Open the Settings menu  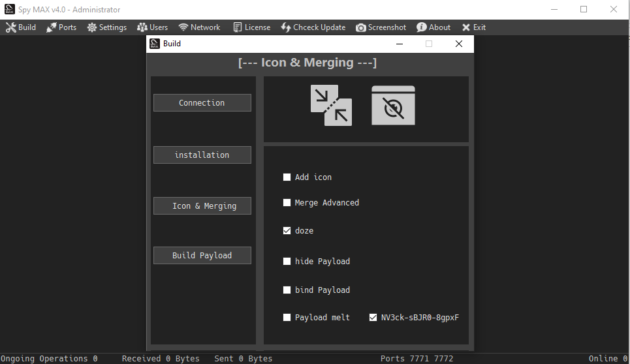pyautogui.click(x=107, y=27)
